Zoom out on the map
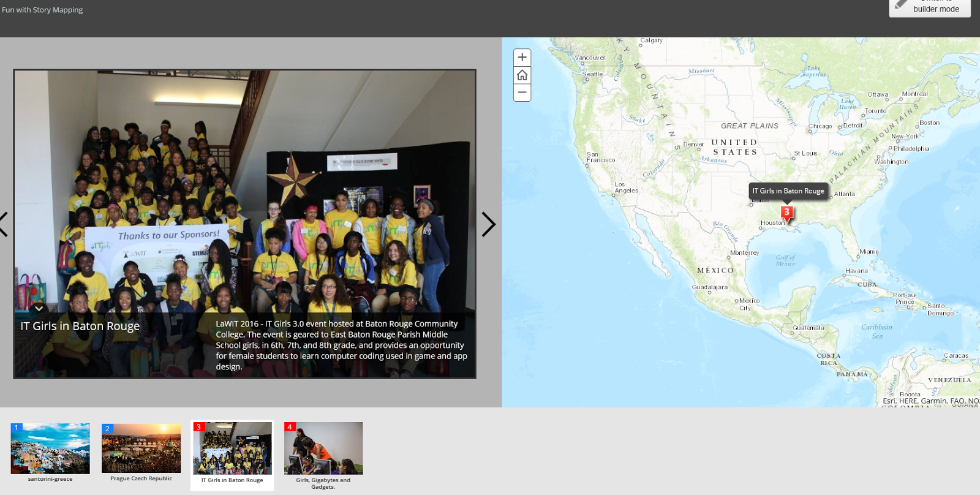This screenshot has width=980, height=495. pos(522,93)
